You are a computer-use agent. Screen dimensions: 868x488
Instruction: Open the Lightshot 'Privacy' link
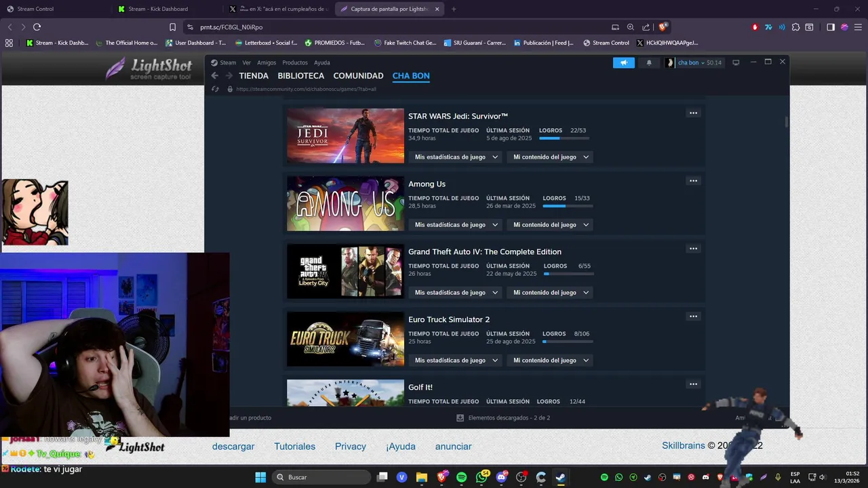click(x=351, y=447)
